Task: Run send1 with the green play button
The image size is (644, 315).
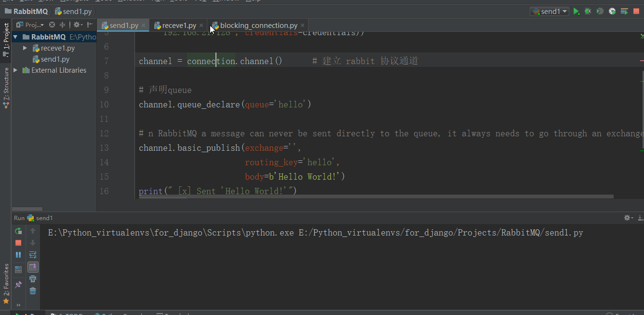Action: [576, 11]
